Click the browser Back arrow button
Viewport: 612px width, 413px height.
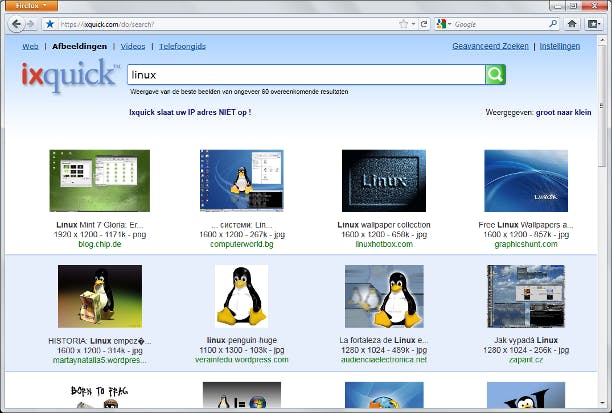click(16, 24)
